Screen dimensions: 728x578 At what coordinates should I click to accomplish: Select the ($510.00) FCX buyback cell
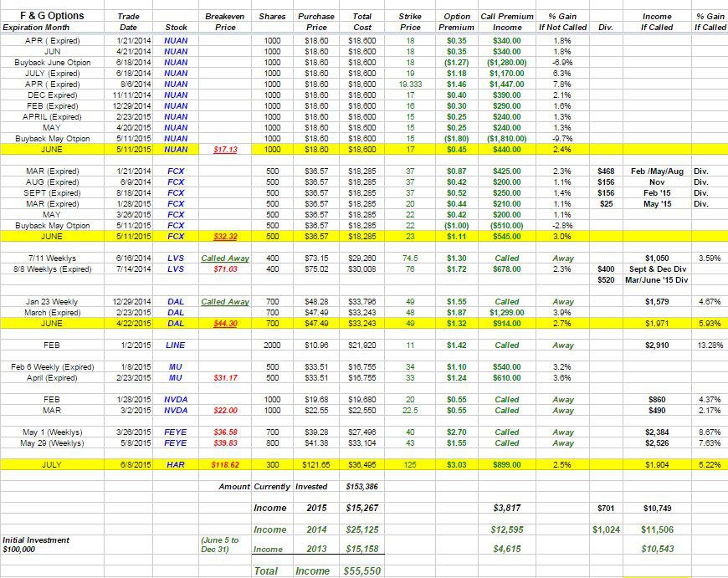[506, 226]
